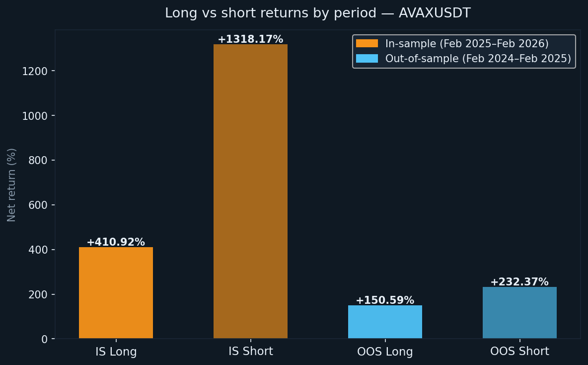Click the +232.37% value label
The image size is (588, 365).
pos(519,282)
